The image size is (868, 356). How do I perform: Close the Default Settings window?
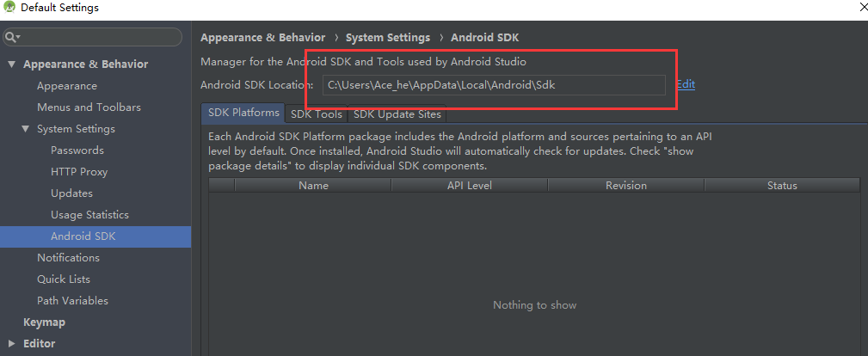point(862,7)
